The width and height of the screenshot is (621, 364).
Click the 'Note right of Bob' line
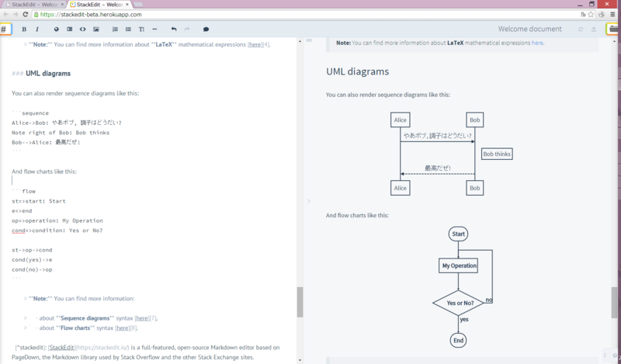(x=61, y=133)
